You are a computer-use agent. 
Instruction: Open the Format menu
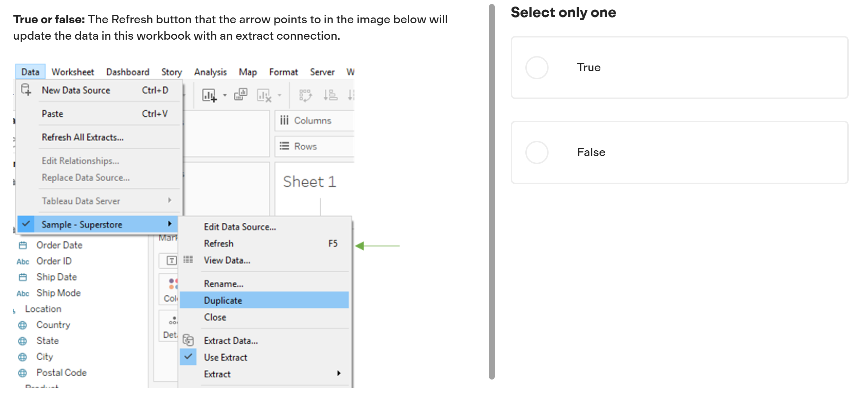[x=283, y=72]
